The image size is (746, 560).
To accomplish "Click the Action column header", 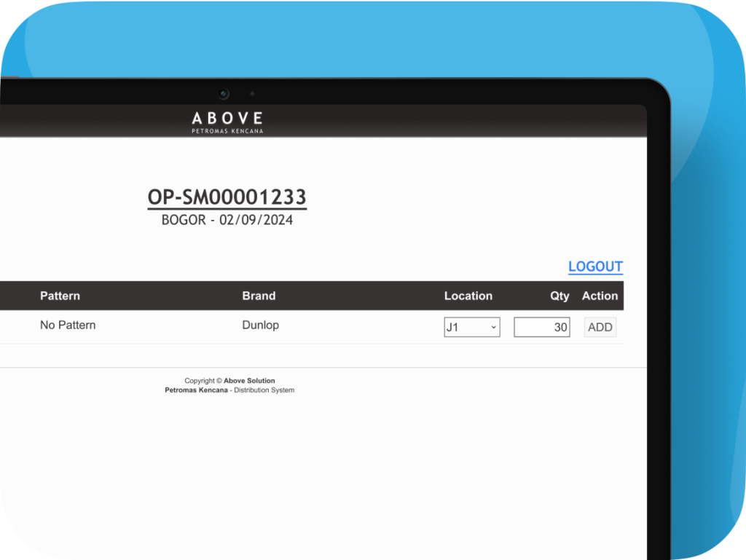I will pos(600,296).
